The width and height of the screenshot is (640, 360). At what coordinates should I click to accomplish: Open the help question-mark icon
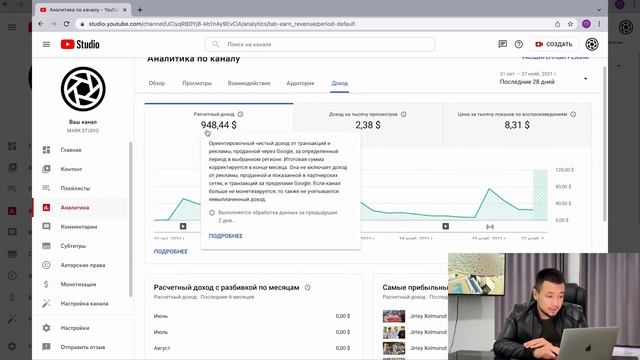[x=518, y=44]
